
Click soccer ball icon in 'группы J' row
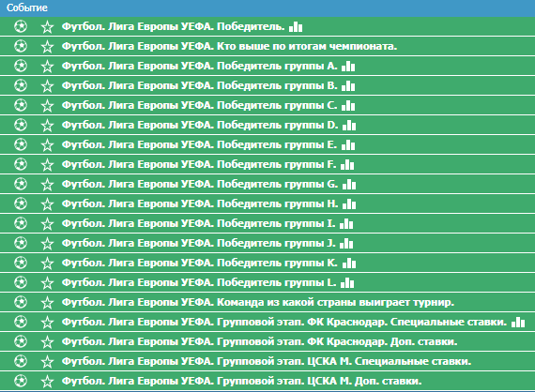pyautogui.click(x=21, y=243)
